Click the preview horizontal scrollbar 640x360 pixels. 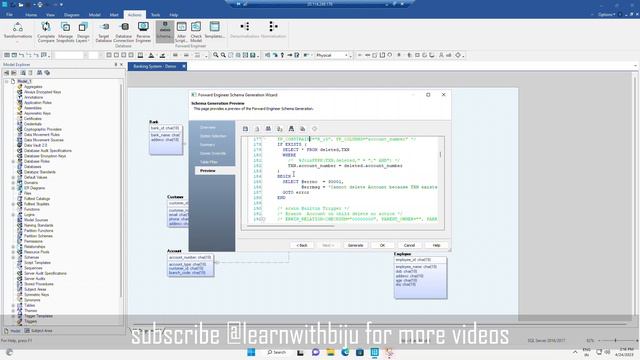(x=290, y=226)
